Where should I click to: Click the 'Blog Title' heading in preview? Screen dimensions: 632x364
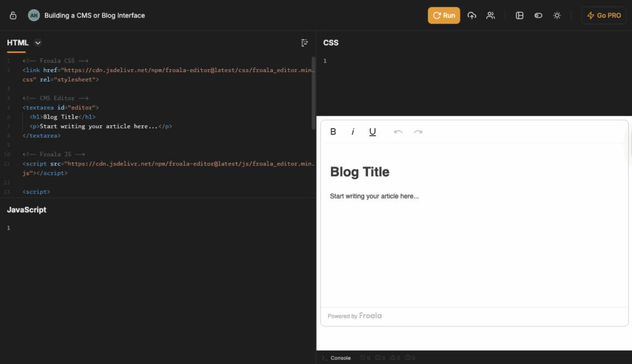360,172
